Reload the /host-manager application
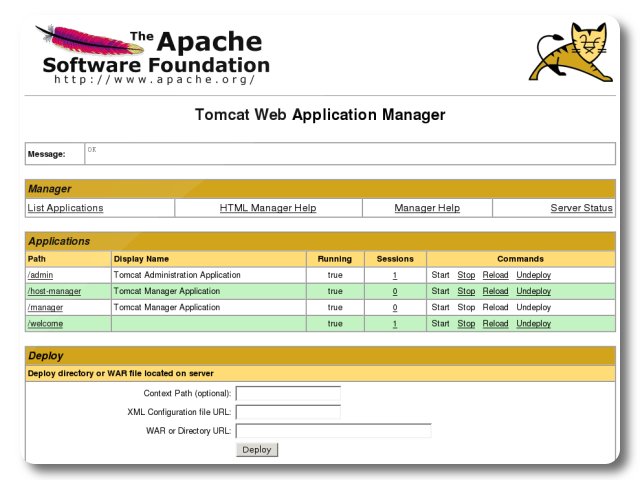The image size is (640, 480). tap(495, 291)
